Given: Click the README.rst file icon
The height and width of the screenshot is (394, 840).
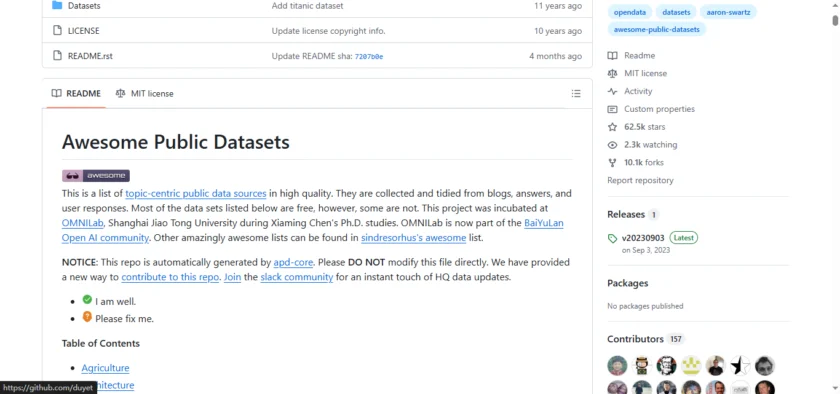Looking at the screenshot, I should [x=57, y=56].
